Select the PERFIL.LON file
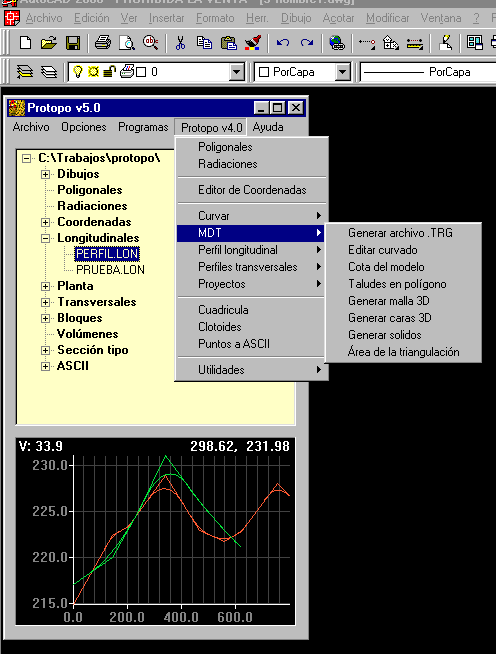Viewport: 496px width, 654px height. click(x=107, y=254)
